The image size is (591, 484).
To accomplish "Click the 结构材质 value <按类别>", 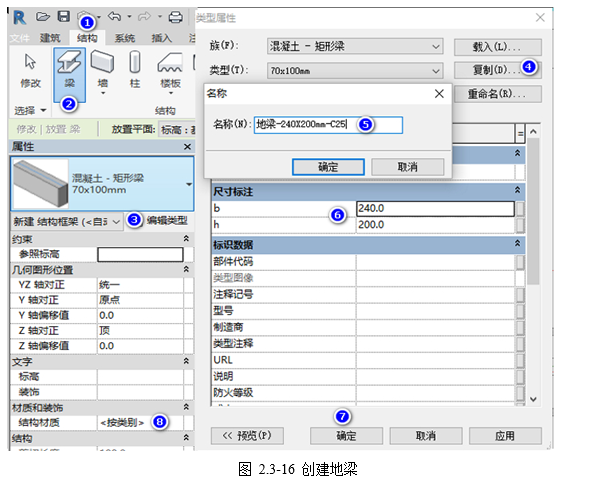I will pyautogui.click(x=141, y=423).
